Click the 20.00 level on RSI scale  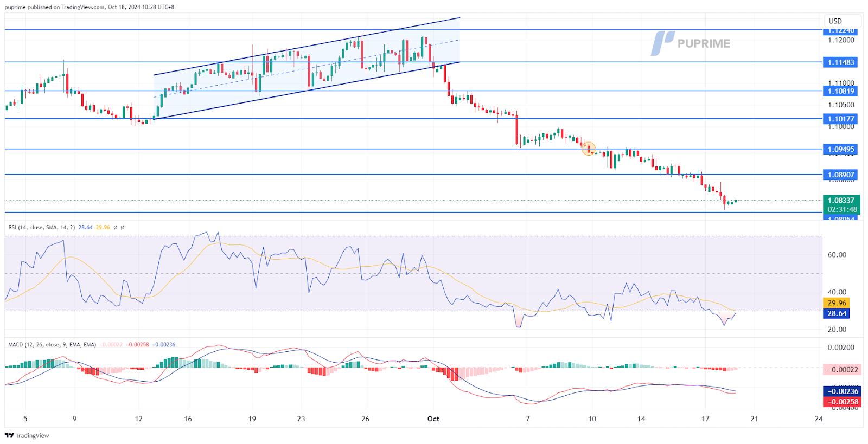pyautogui.click(x=837, y=329)
